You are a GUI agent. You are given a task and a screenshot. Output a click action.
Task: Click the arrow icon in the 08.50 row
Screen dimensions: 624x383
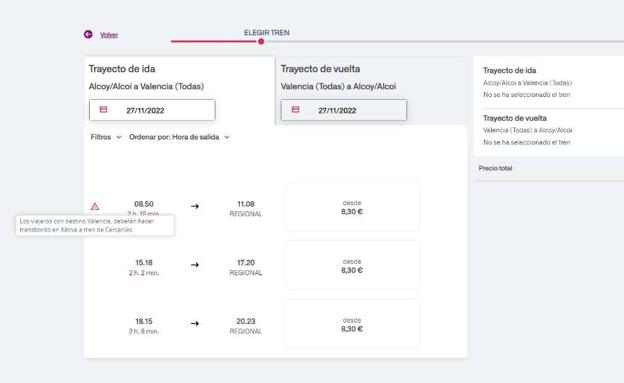(195, 206)
